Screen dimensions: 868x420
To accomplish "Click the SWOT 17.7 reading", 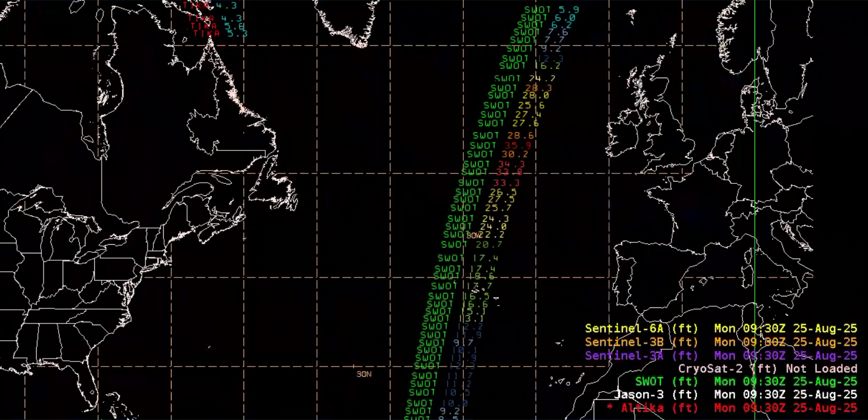I will coord(462,286).
